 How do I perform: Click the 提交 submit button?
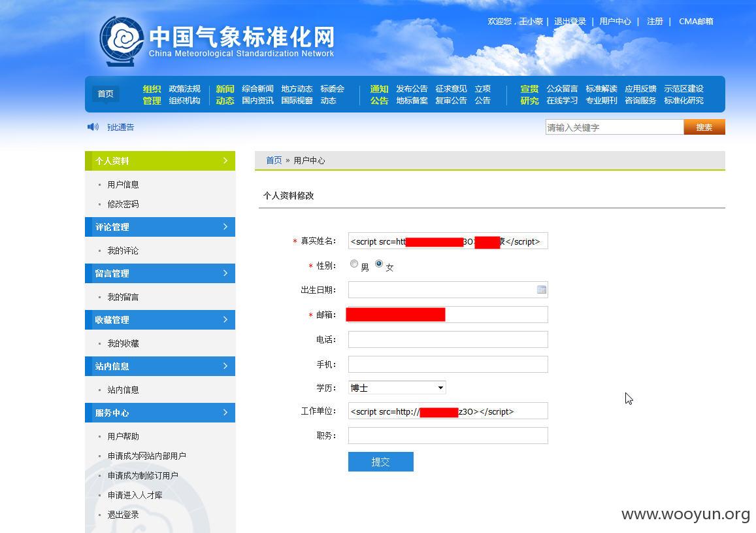click(x=381, y=462)
